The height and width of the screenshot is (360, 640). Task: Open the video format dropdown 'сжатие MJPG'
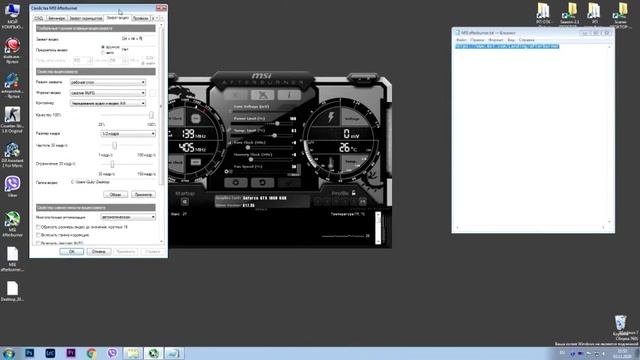(108, 93)
